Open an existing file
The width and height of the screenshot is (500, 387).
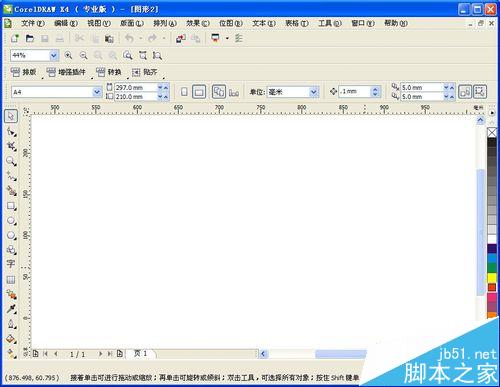click(x=30, y=38)
